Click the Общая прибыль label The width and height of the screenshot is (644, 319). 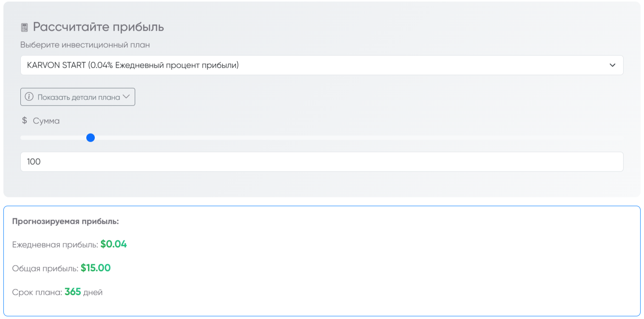click(45, 268)
